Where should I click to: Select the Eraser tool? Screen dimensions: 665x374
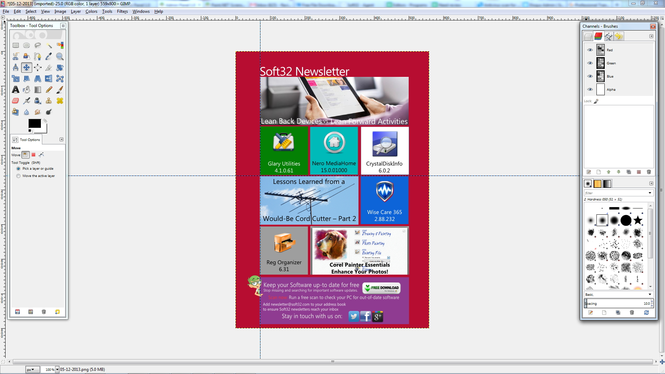[x=16, y=100]
